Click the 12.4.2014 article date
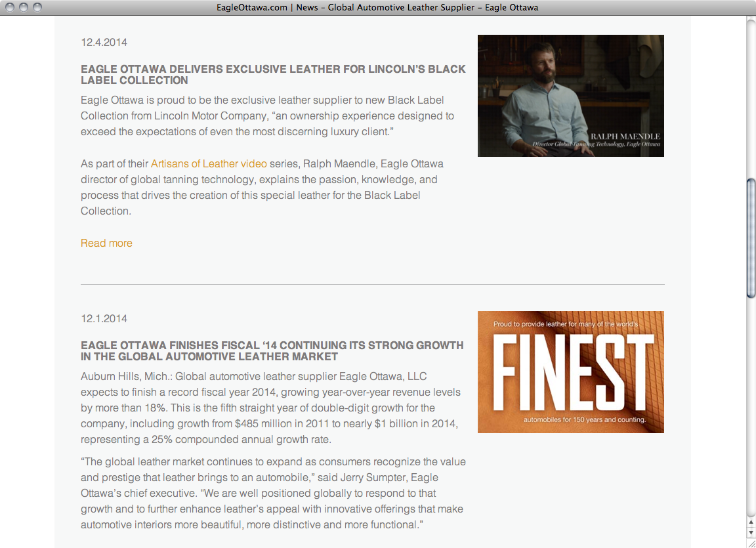Image resolution: width=756 pixels, height=548 pixels. click(104, 43)
